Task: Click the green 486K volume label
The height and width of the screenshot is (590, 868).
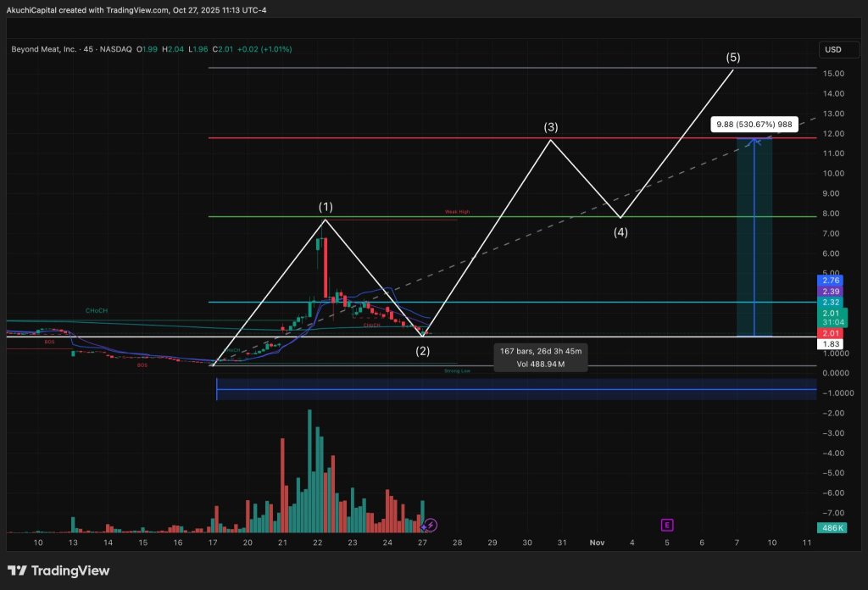Action: pos(829,527)
